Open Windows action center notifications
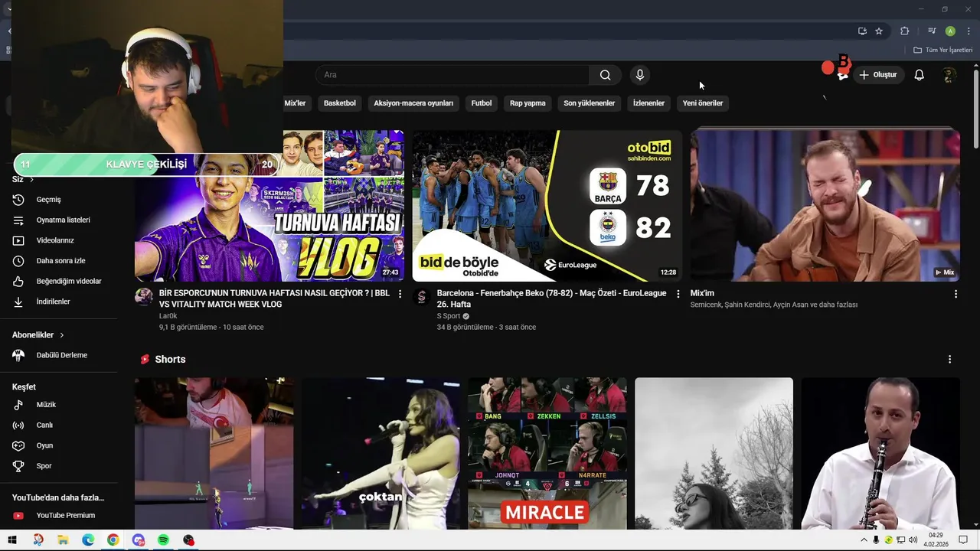 click(x=963, y=540)
